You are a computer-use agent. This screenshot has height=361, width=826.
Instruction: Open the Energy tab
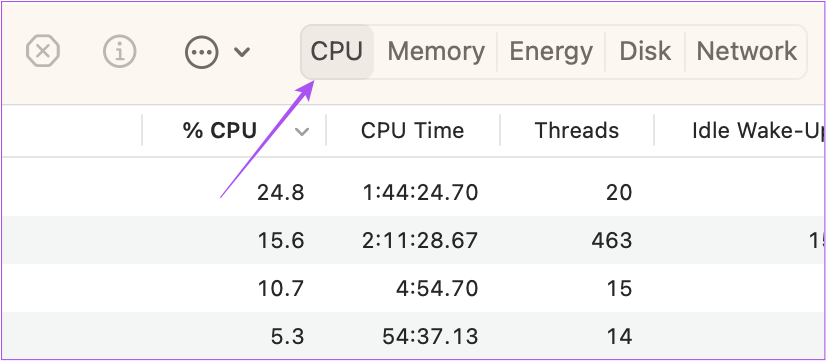click(x=551, y=52)
